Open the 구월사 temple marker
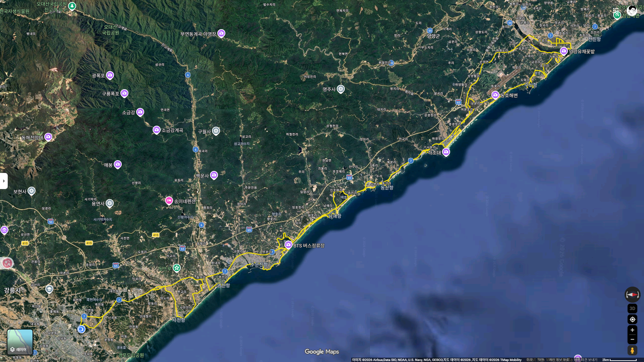The height and width of the screenshot is (362, 644). (x=216, y=131)
